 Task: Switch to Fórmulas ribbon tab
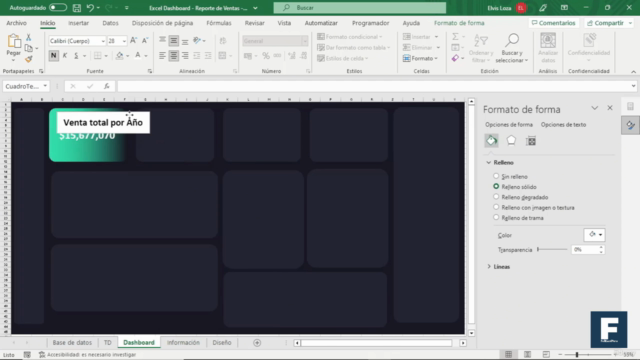click(219, 23)
